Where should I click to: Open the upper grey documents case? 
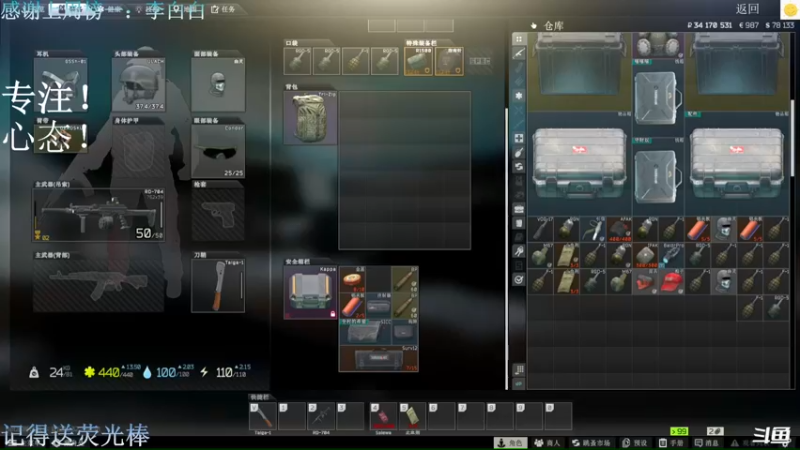click(x=658, y=98)
